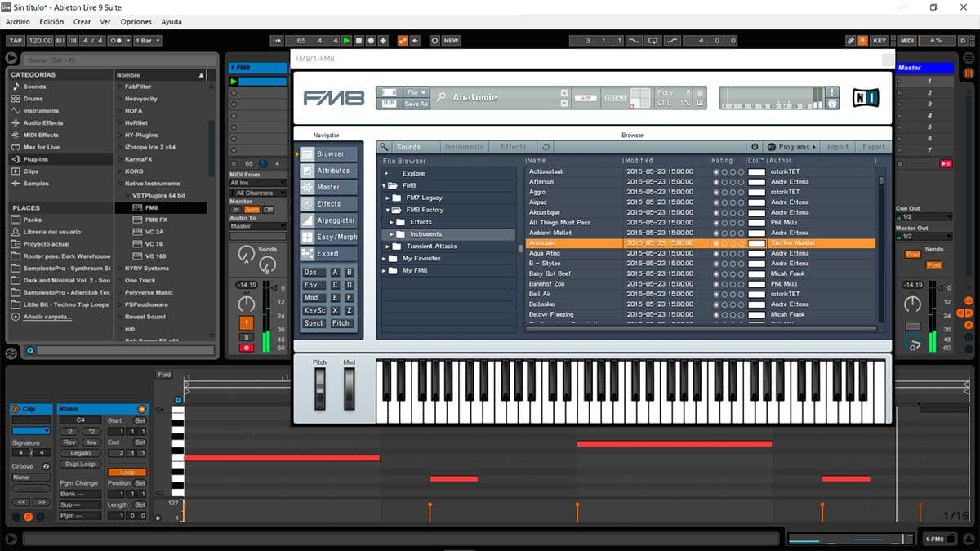Toggle the metronome button
This screenshot has width=980, height=551.
(x=118, y=40)
